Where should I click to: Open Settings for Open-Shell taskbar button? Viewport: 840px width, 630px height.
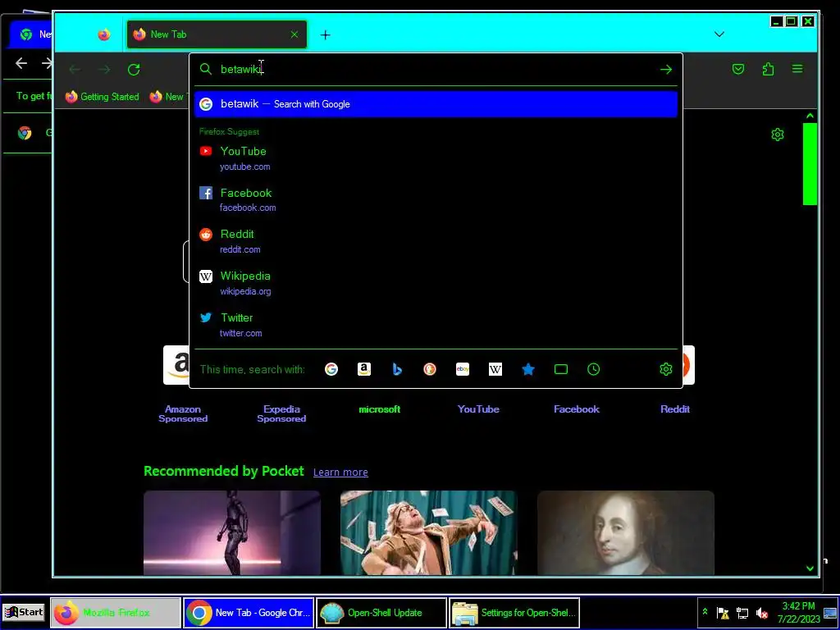tap(514, 613)
